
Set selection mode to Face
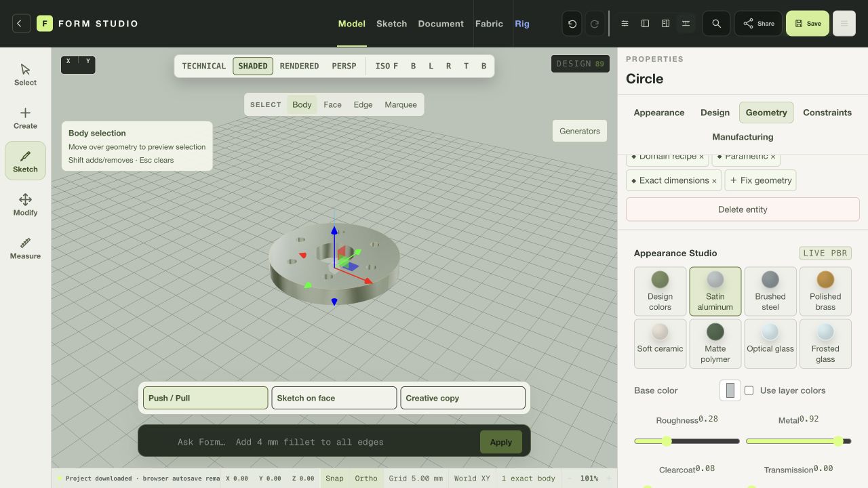[332, 104]
